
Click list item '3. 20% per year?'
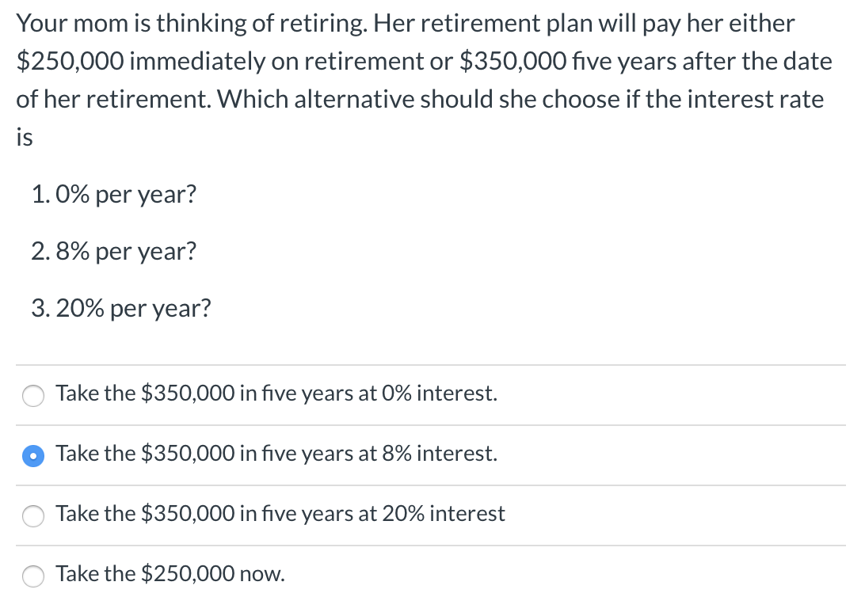coord(121,308)
